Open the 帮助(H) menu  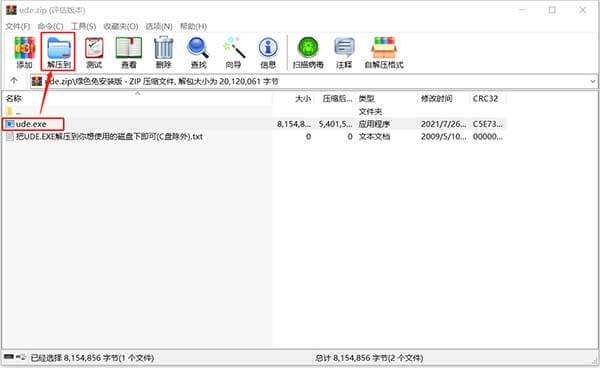coord(193,26)
